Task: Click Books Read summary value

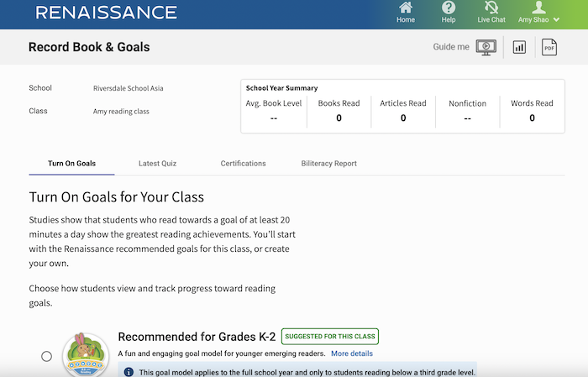Action: [x=339, y=118]
